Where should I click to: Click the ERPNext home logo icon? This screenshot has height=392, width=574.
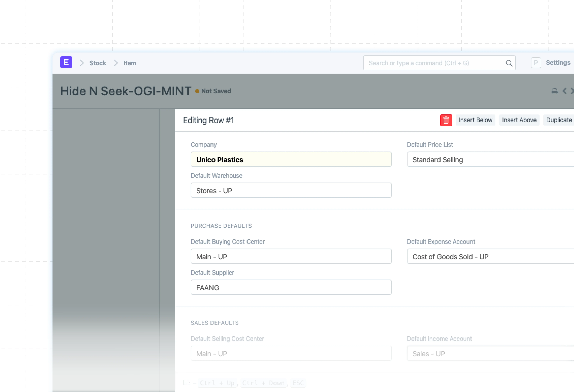point(66,62)
